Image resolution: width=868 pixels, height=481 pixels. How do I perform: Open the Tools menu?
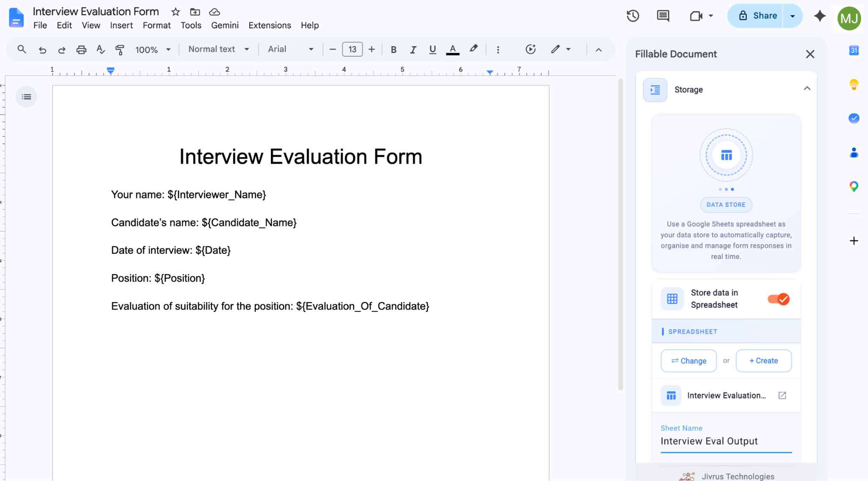coord(191,25)
